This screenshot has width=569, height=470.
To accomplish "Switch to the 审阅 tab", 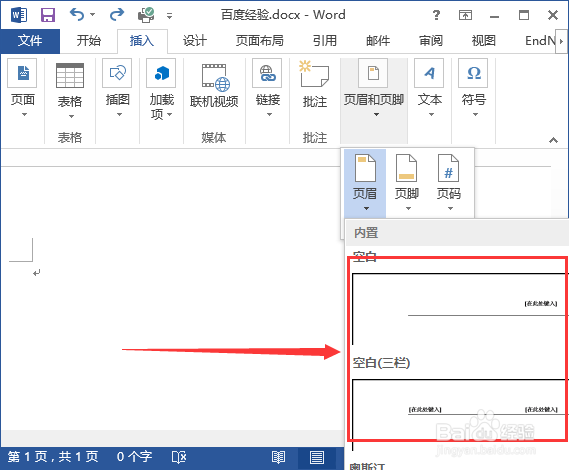I will pyautogui.click(x=431, y=41).
